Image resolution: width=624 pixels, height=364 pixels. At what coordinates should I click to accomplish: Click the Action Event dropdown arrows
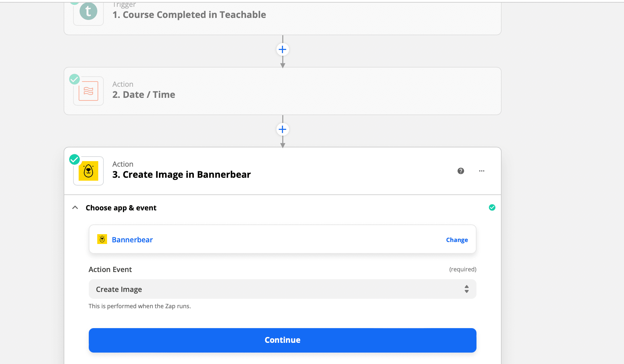point(467,289)
